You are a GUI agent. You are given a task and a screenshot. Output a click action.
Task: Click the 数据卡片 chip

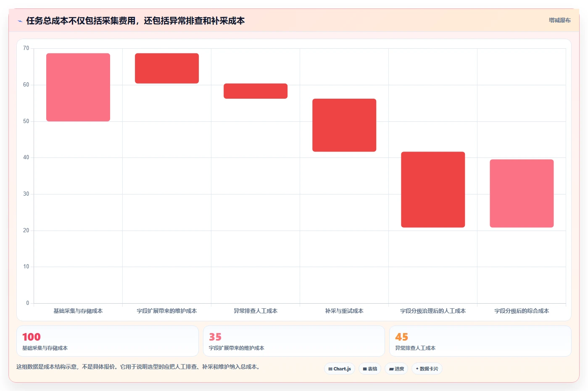[427, 369]
